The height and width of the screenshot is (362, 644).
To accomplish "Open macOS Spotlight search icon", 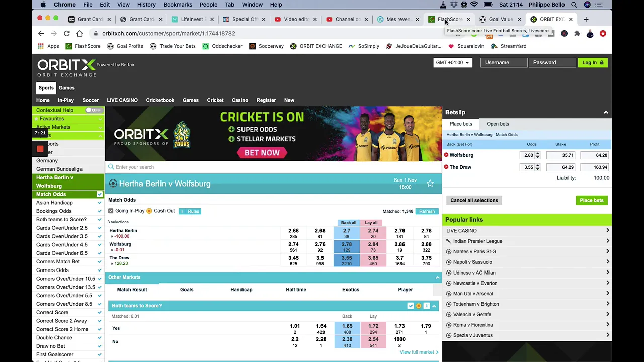I will (x=574, y=5).
